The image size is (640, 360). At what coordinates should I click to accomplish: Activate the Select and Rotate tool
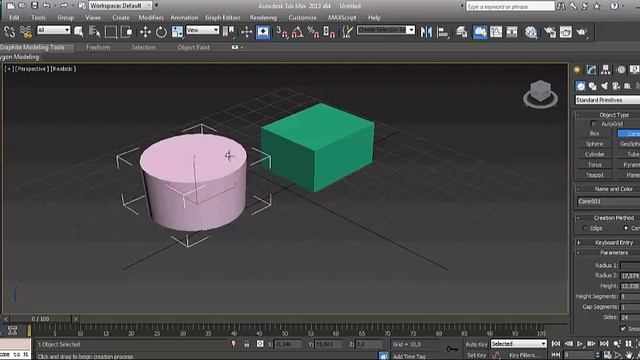coord(161,32)
